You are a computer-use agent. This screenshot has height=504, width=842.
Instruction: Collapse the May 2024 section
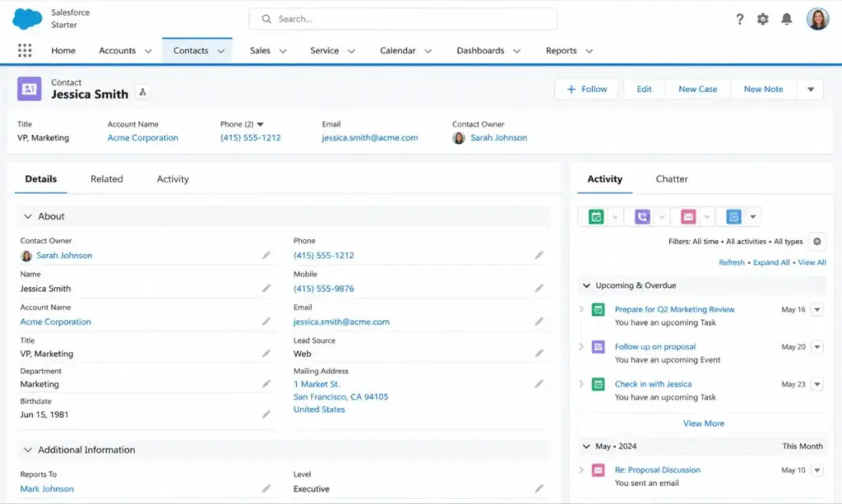click(586, 446)
